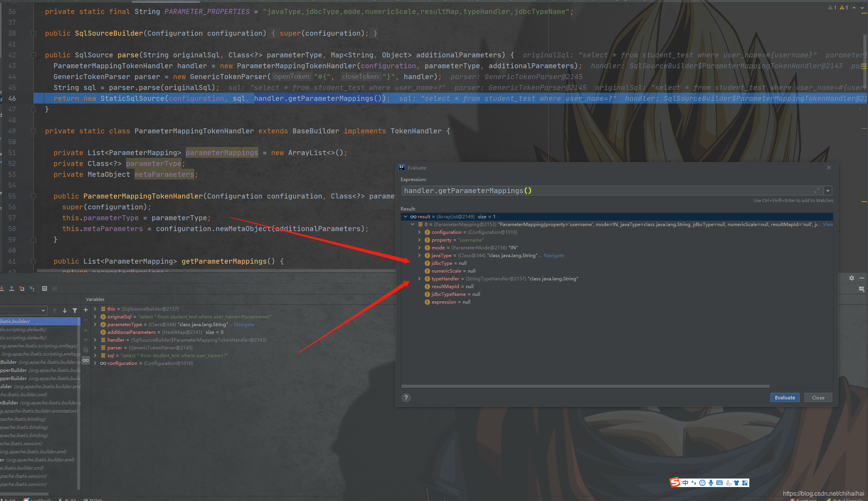The width and height of the screenshot is (868, 501).
Task: Fold the ParameterMappingTokenHandler class at line 49
Action: (x=34, y=131)
